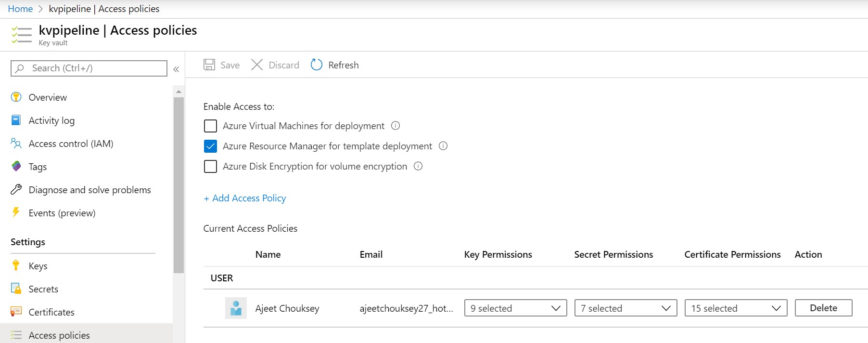The width and height of the screenshot is (868, 343).
Task: Click the Secrets icon under Settings
Action: [16, 289]
